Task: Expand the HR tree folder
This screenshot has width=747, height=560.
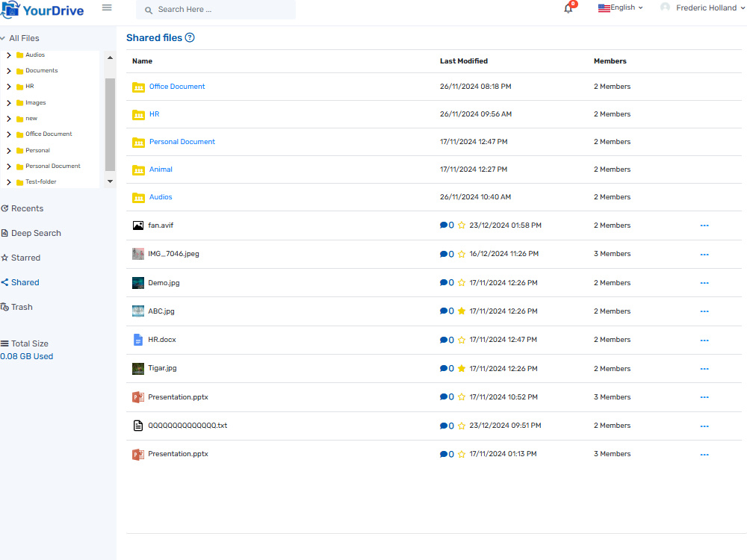Action: [8, 87]
